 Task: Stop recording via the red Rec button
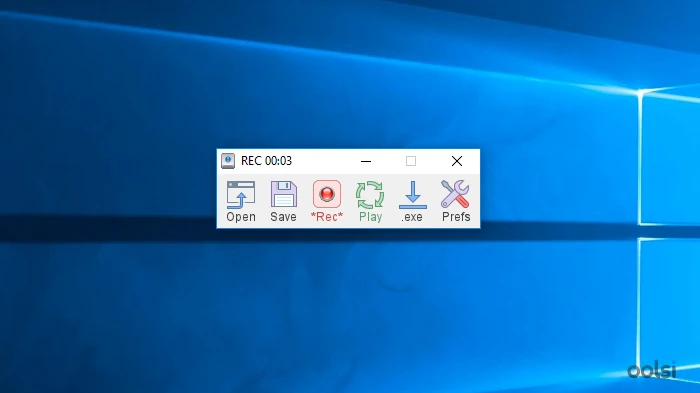[x=327, y=194]
